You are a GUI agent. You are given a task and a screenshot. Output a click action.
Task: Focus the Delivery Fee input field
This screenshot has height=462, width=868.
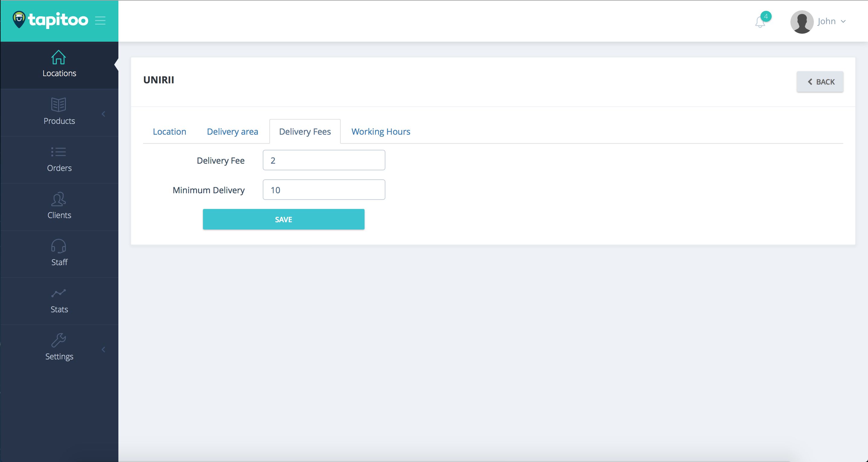click(x=324, y=160)
